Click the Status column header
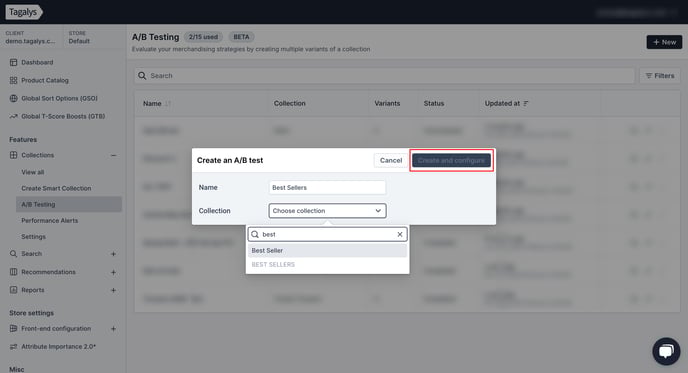 click(434, 104)
